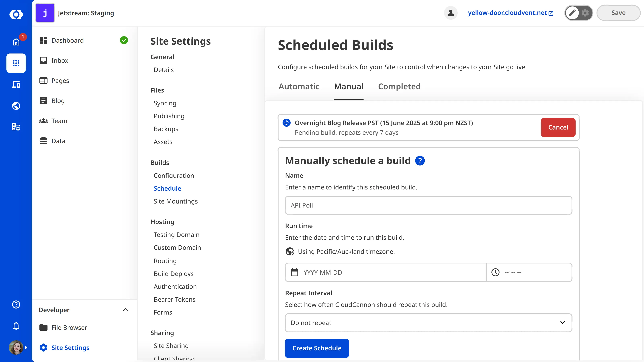The width and height of the screenshot is (644, 362).
Task: Open help for Manually schedule a build
Action: click(420, 161)
